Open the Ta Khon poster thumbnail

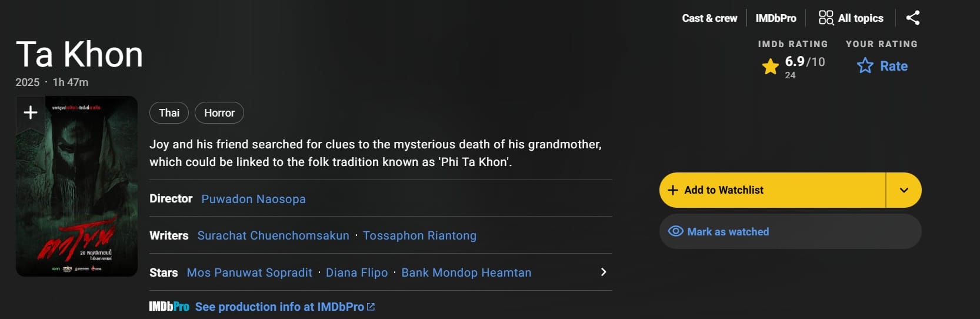pos(76,194)
